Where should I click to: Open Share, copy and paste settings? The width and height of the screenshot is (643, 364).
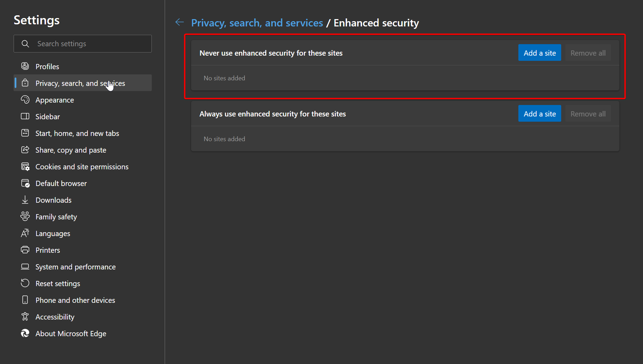coord(71,150)
